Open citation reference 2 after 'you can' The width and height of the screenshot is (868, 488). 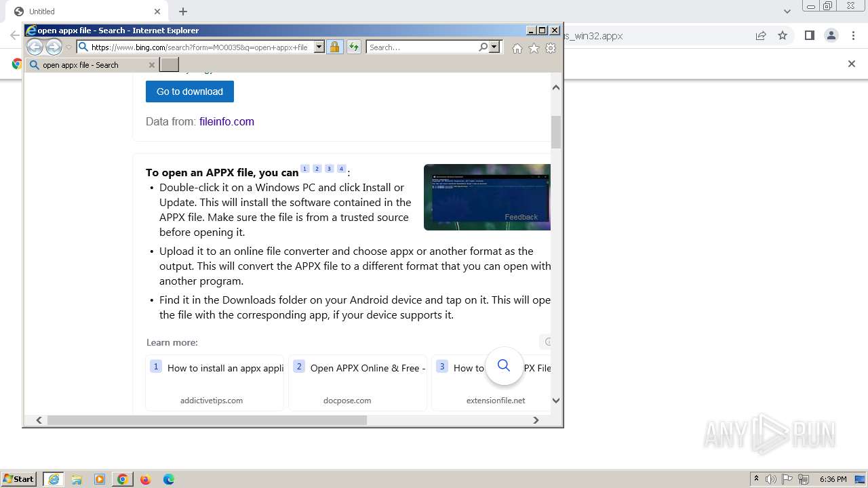[317, 169]
